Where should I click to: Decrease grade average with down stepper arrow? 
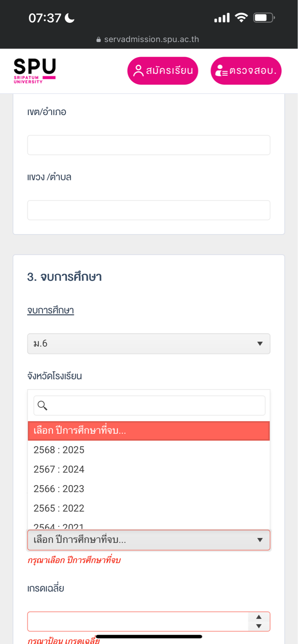click(x=258, y=626)
